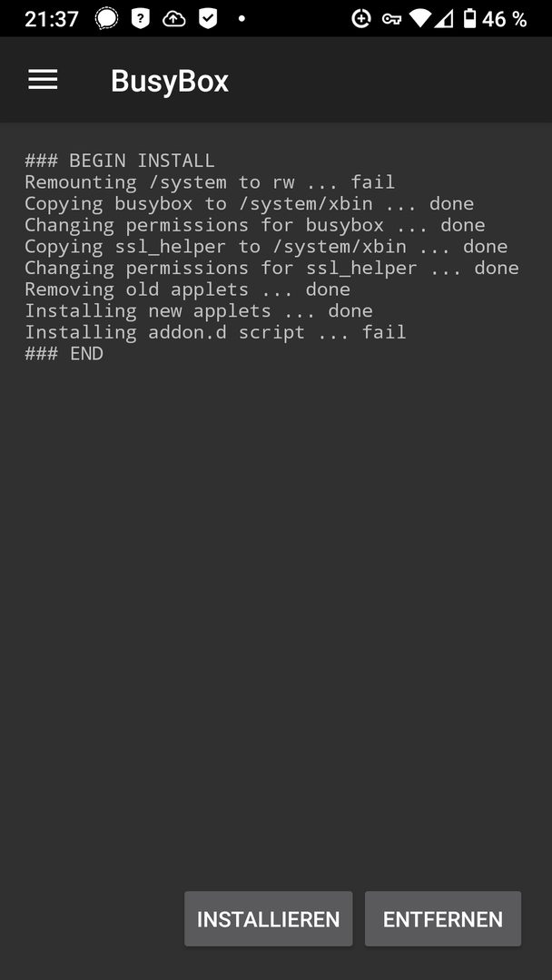Tap the cloud upload notification icon
This screenshot has height=980, width=552.
pos(173,19)
